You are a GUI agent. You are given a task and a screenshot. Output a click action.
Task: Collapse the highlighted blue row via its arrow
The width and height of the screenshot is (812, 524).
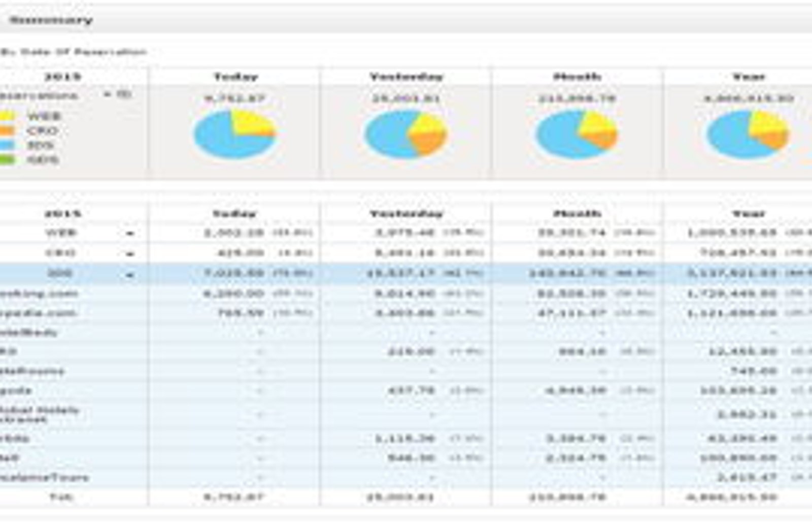(130, 275)
